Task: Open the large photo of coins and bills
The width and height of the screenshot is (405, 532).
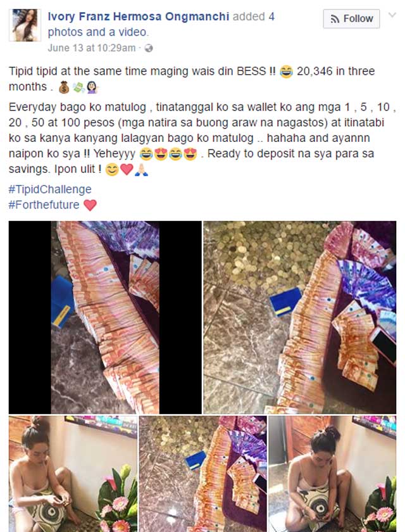Action: [299, 317]
